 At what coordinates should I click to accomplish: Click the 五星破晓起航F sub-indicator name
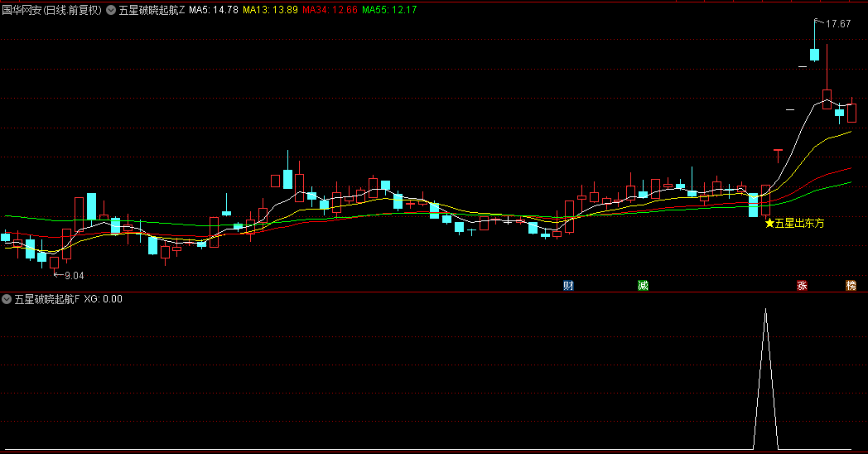pos(47,299)
